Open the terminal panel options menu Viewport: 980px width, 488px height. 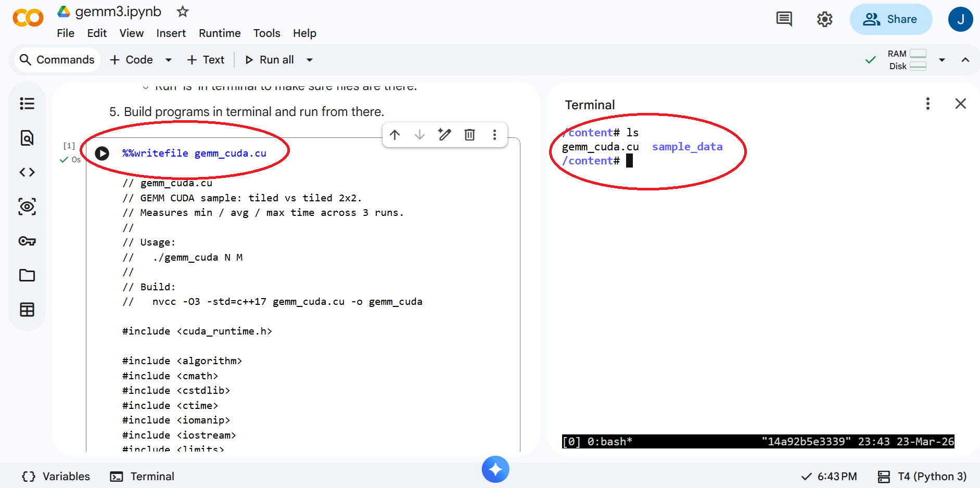[928, 104]
